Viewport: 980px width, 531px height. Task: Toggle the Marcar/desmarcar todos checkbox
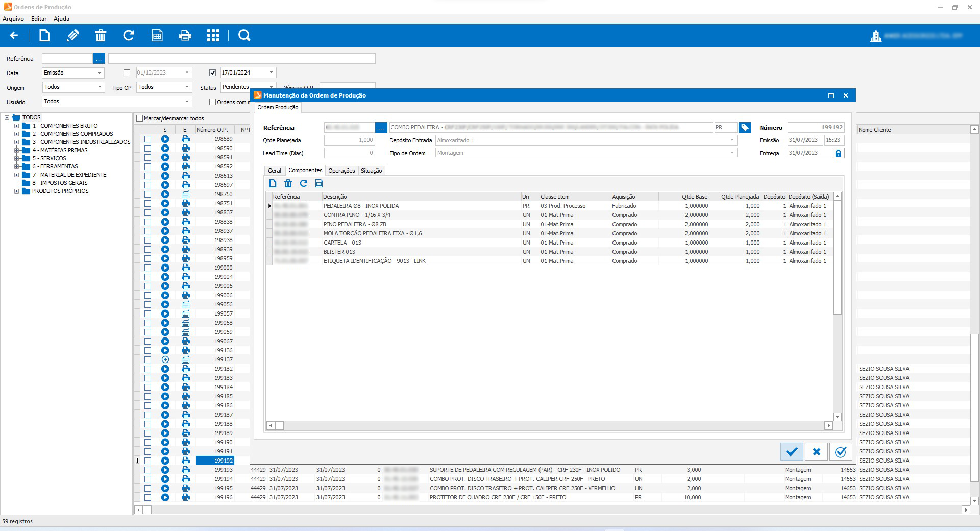point(139,118)
